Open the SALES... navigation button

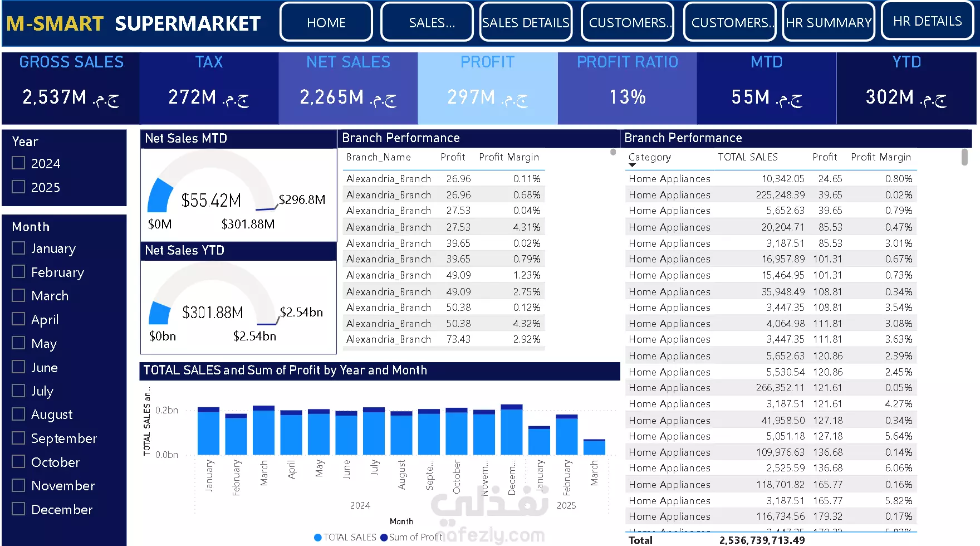[427, 22]
